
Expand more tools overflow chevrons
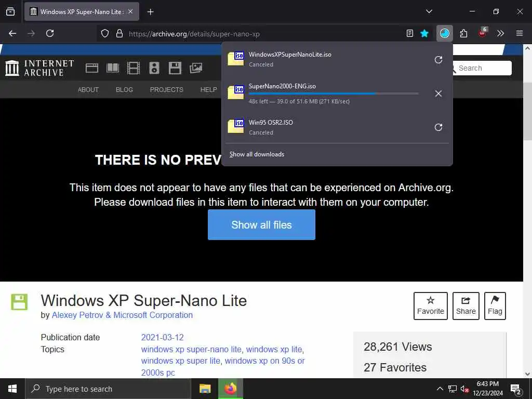pos(500,33)
